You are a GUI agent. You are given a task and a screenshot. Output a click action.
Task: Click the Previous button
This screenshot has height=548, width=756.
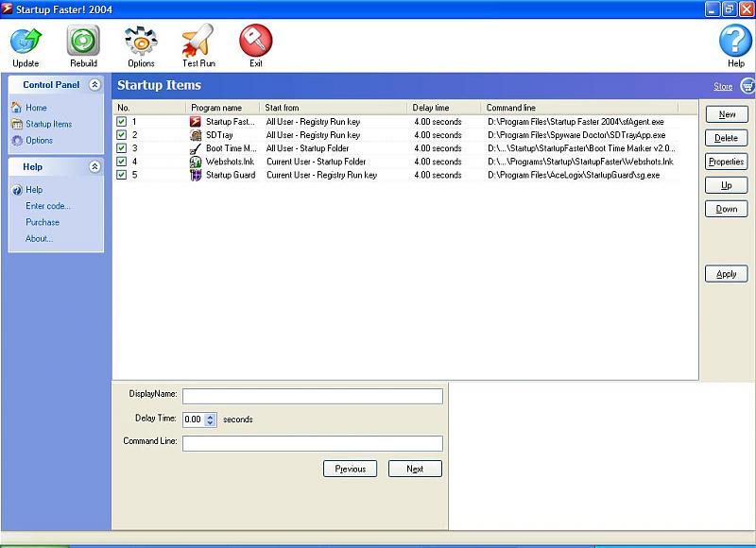point(350,469)
